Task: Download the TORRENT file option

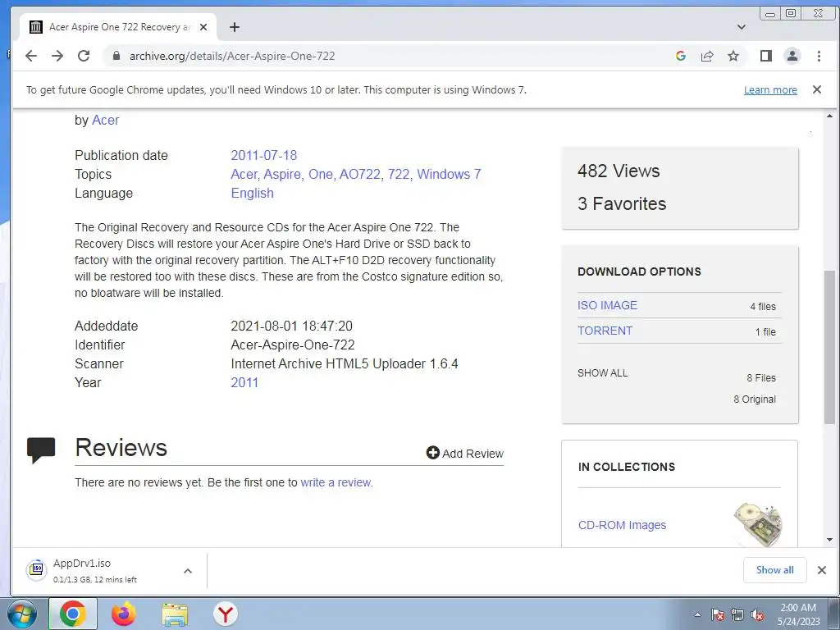Action: tap(605, 331)
